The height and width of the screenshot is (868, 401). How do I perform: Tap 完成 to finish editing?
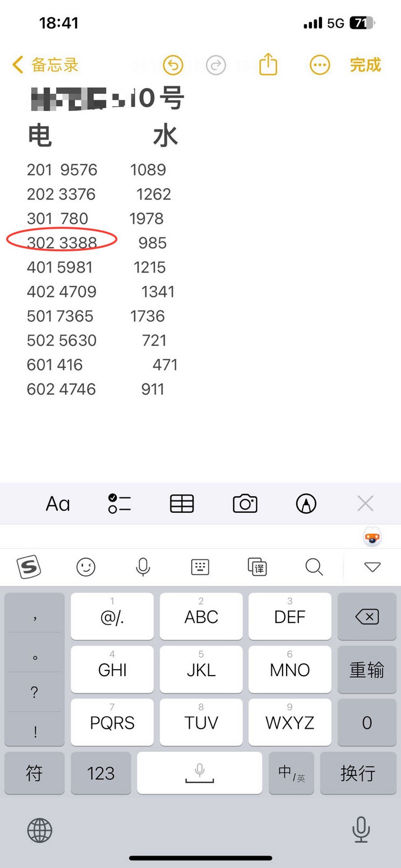coord(365,65)
